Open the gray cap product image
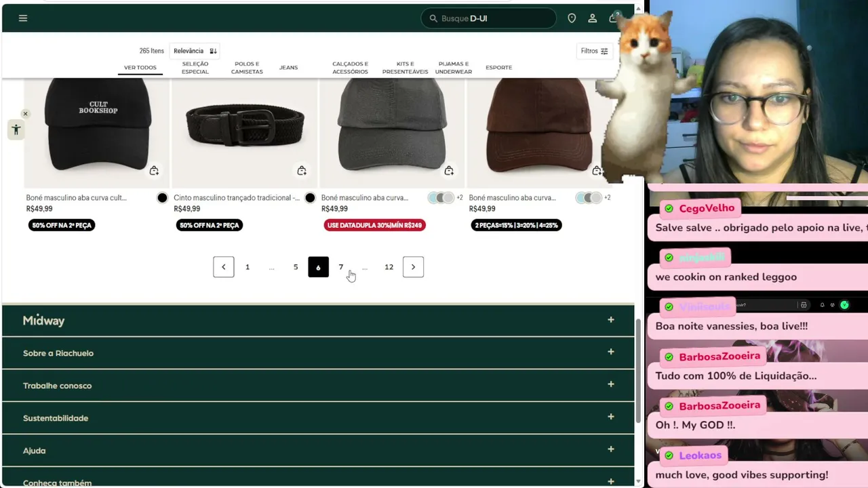 [x=393, y=132]
